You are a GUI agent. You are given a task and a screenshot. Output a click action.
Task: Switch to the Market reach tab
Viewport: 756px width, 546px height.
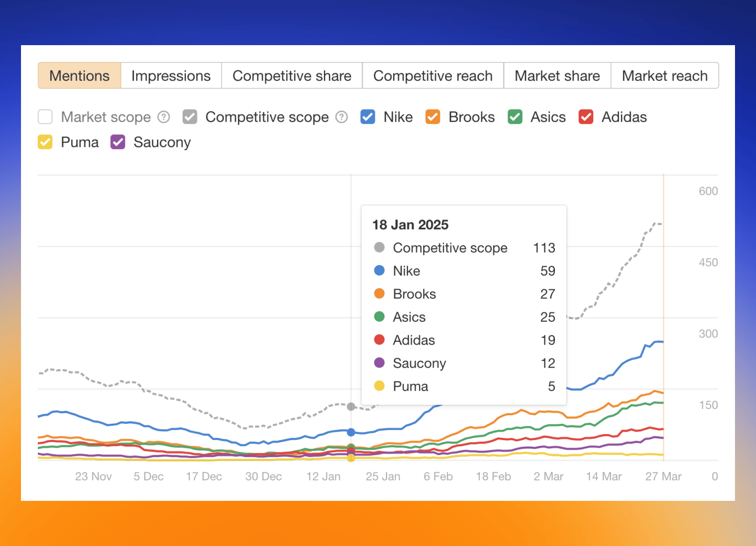point(665,76)
